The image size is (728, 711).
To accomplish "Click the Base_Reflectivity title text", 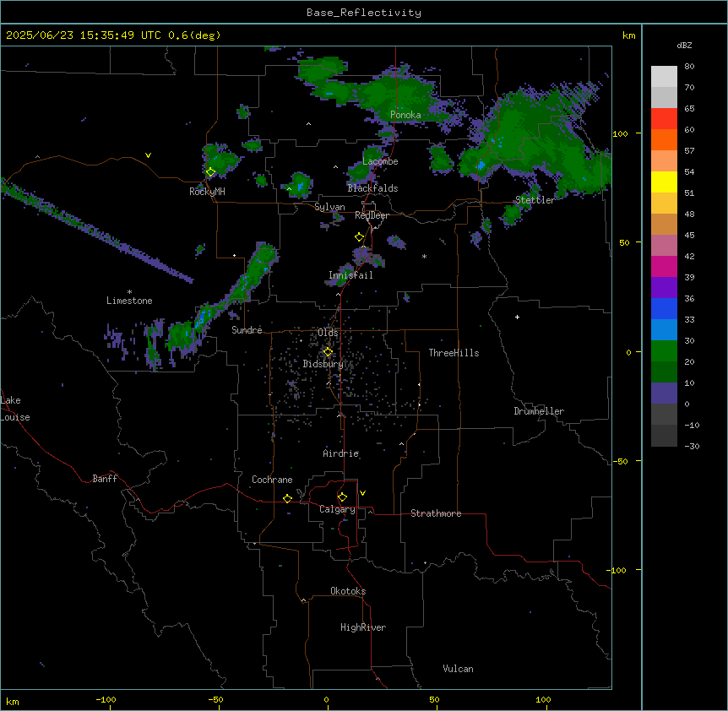I will tap(364, 13).
